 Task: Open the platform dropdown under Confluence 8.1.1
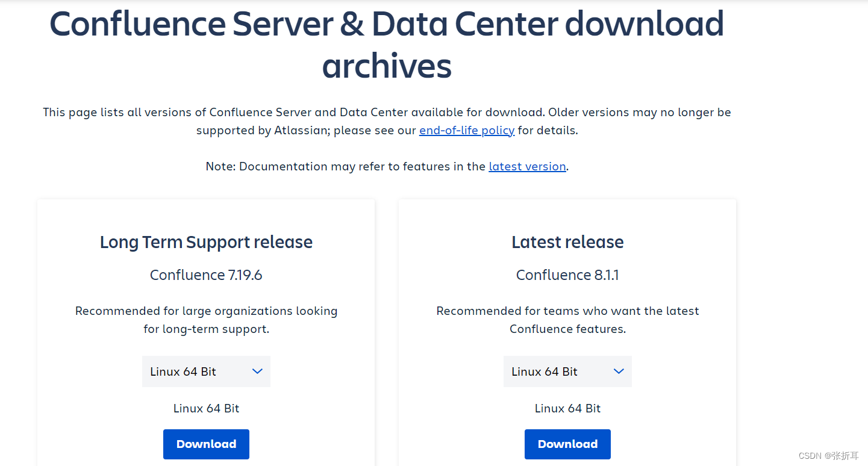point(567,371)
